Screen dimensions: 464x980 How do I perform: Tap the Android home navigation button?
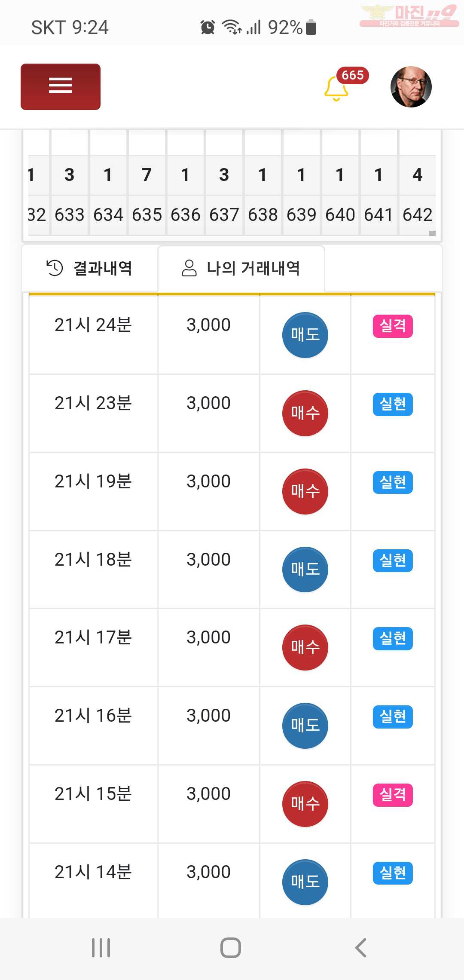coord(231,947)
